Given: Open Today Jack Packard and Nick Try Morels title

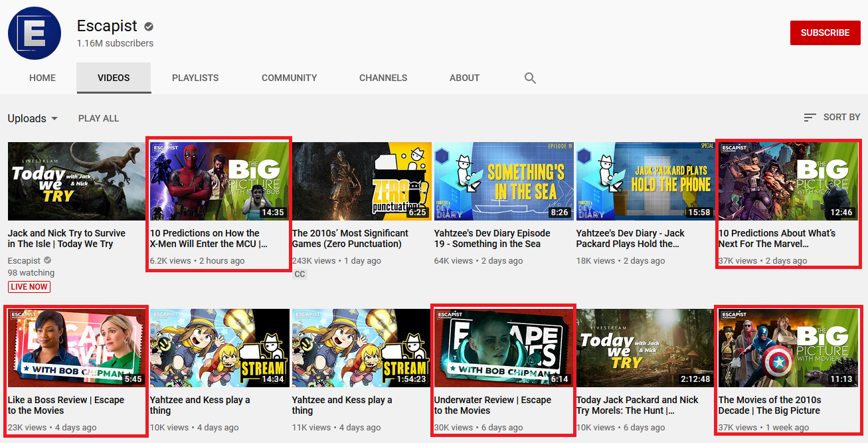Looking at the screenshot, I should (x=638, y=405).
